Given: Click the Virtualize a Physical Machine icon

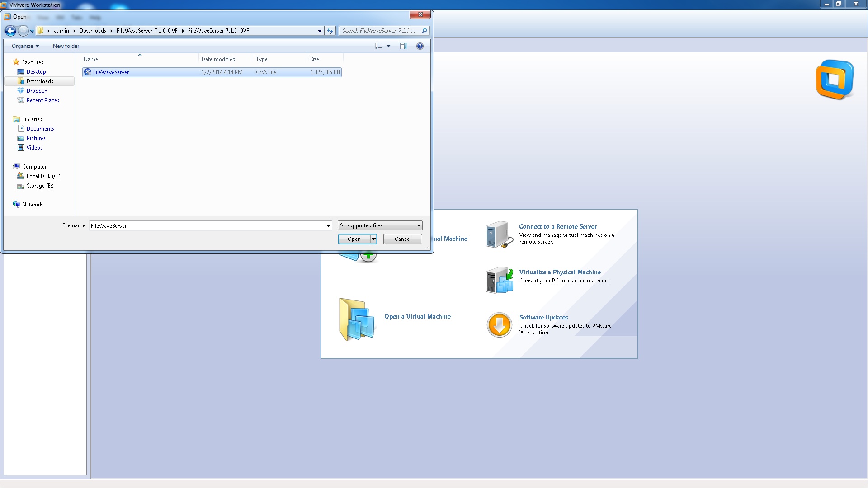Looking at the screenshot, I should tap(500, 280).
